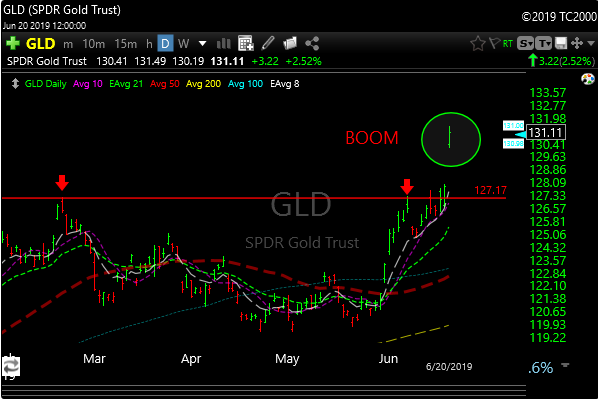Switch chart to 15m timeframe
598x399 pixels.
(x=125, y=44)
